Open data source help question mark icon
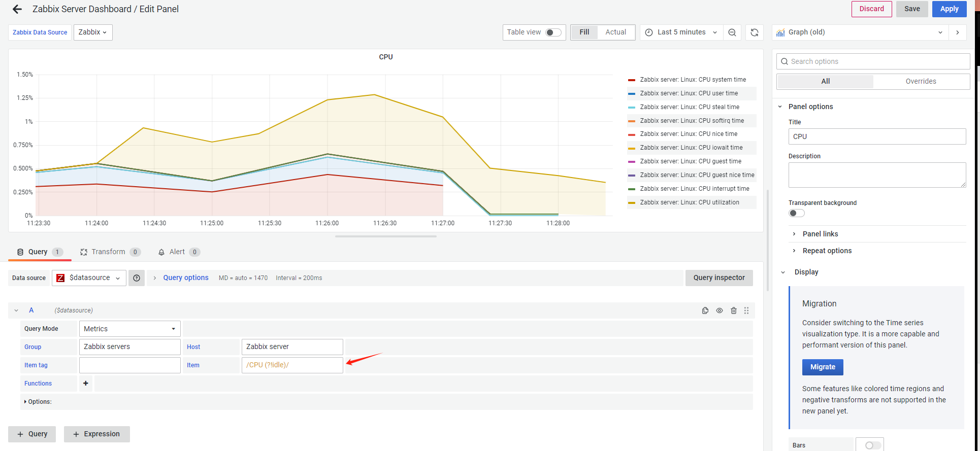This screenshot has height=451, width=980. click(137, 278)
